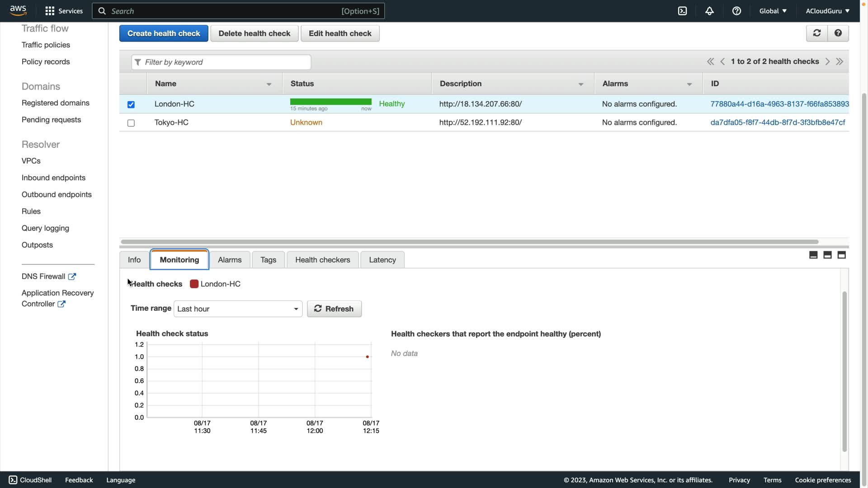Minimize the details pane to smallest size
Viewport: 868px width, 488px height.
point(813,255)
